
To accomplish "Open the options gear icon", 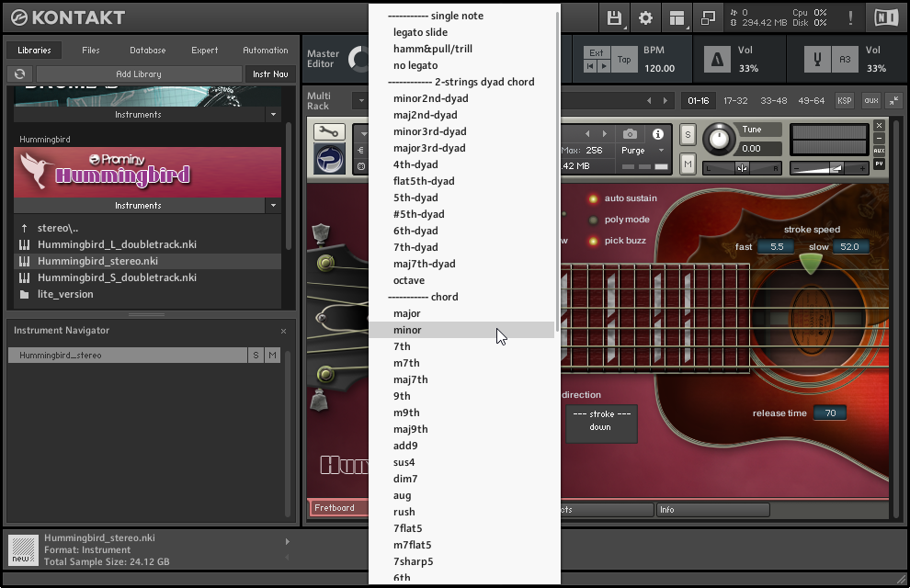I will (645, 18).
